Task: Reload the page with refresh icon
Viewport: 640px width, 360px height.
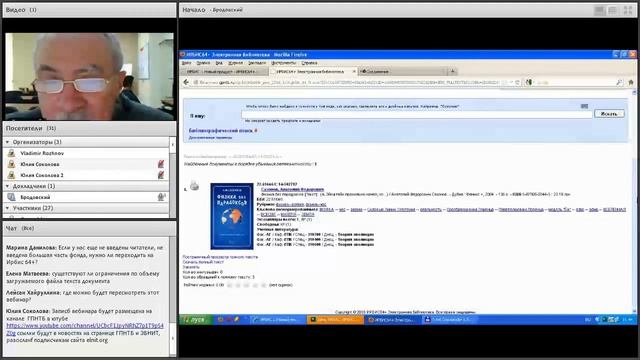Action: pos(518,82)
